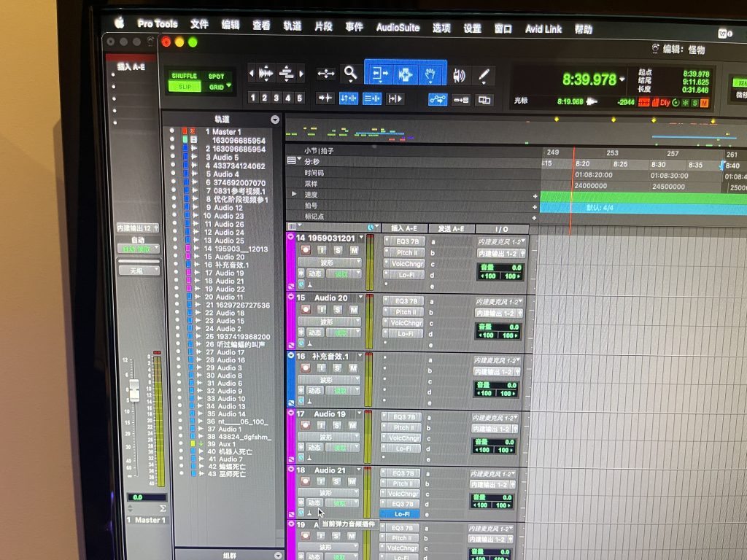Open the AudioSuite menu
This screenshot has width=747, height=560.
398,27
